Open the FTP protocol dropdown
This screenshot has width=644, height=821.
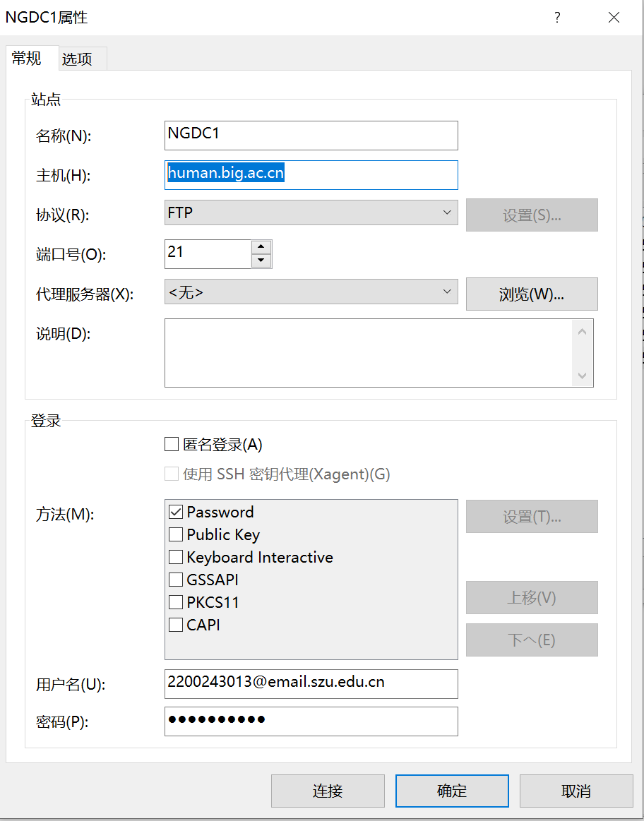pyautogui.click(x=311, y=212)
